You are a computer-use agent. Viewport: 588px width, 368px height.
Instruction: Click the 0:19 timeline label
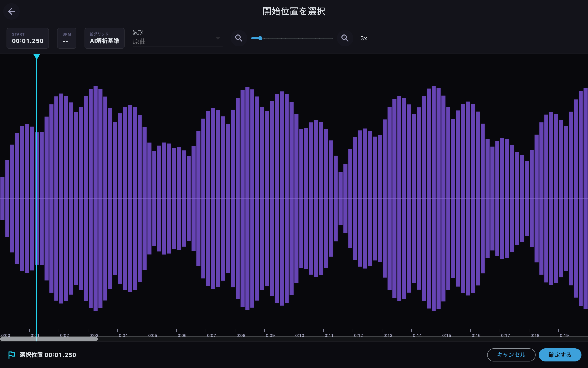[564, 335]
